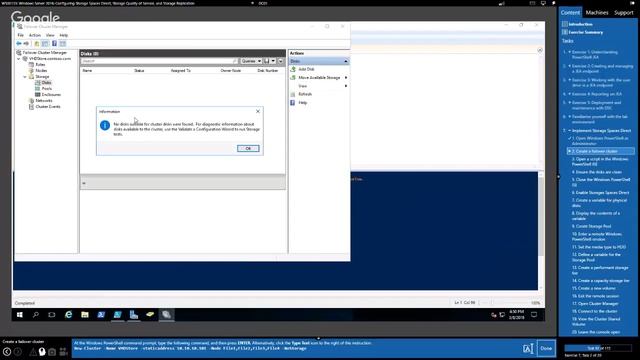
Task: Open the File menu in Failover Cluster Manager
Action: [20, 36]
